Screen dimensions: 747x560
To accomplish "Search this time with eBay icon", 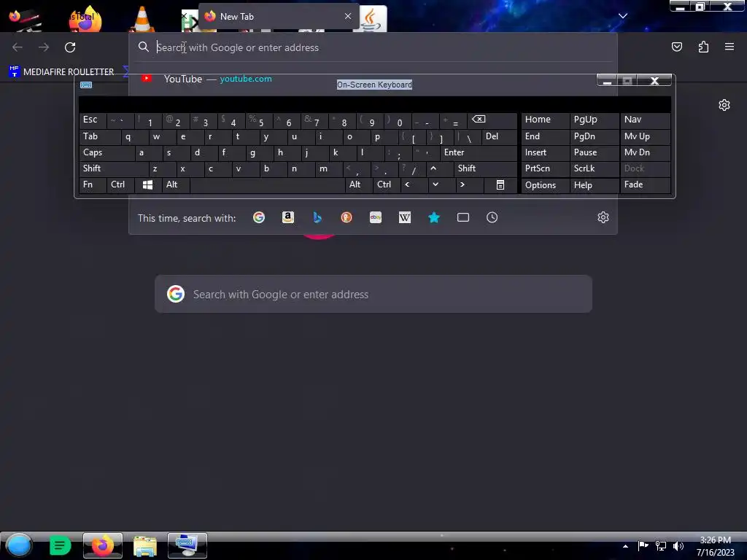I will pyautogui.click(x=376, y=217).
